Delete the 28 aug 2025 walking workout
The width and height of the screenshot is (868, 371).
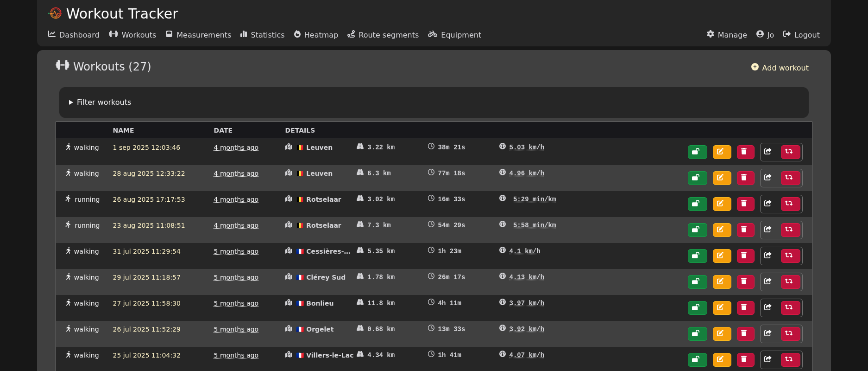[745, 178]
